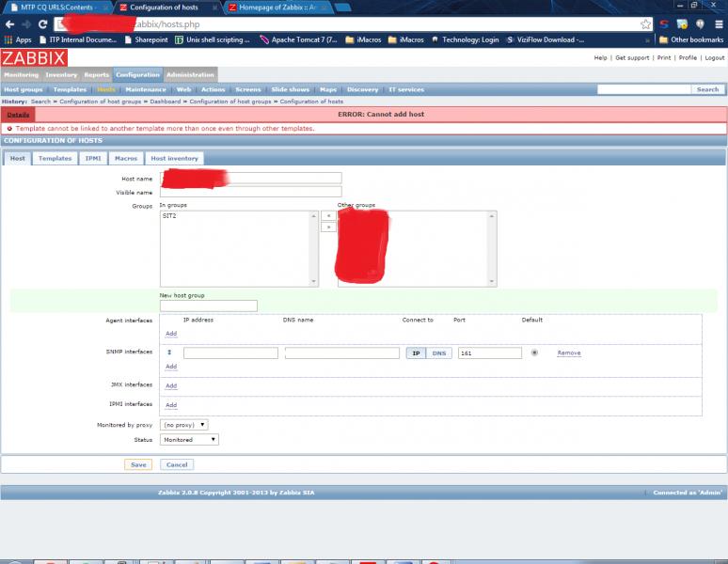
Task: Click the Remove link for the SNMP interface
Action: point(568,352)
